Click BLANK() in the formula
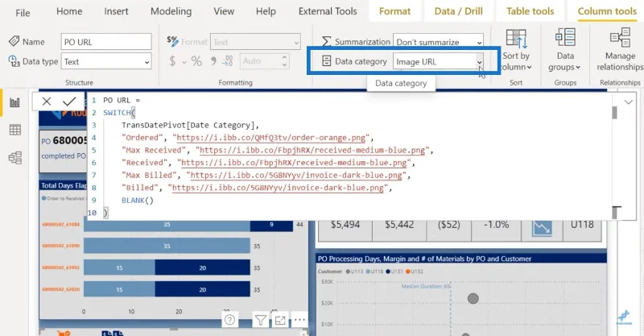644x336 pixels. (x=137, y=201)
